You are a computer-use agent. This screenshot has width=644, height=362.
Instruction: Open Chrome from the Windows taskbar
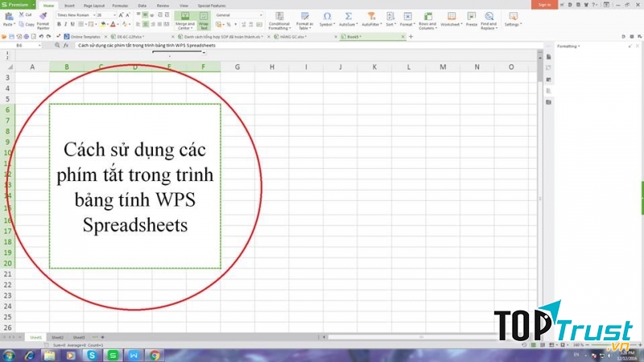[x=155, y=355]
